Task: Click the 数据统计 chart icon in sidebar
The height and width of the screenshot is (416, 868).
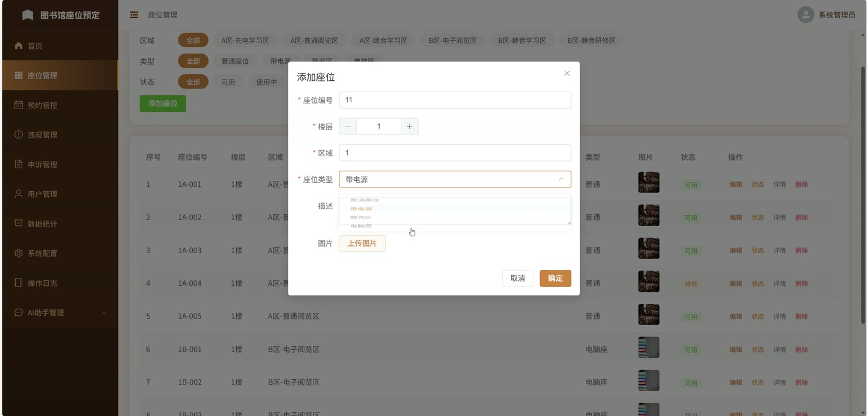Action: coord(18,223)
